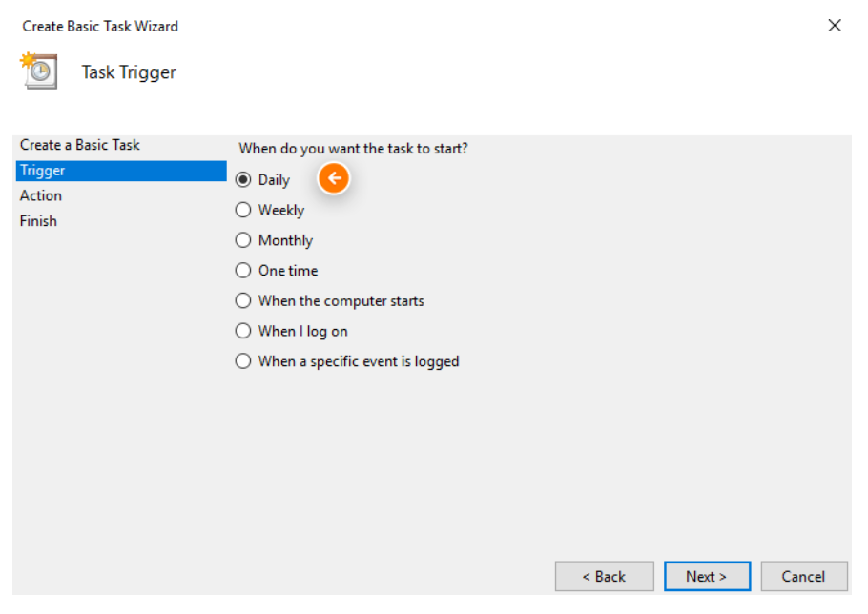The image size is (868, 614).
Task: Choose the When I log on option
Action: tap(243, 331)
